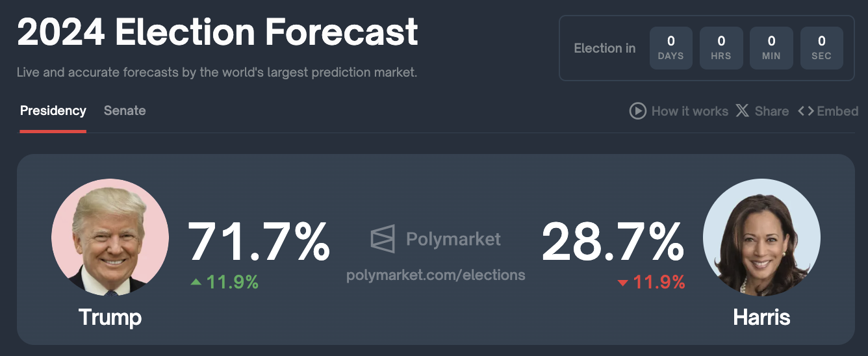
Task: Click the Share text link
Action: click(772, 111)
